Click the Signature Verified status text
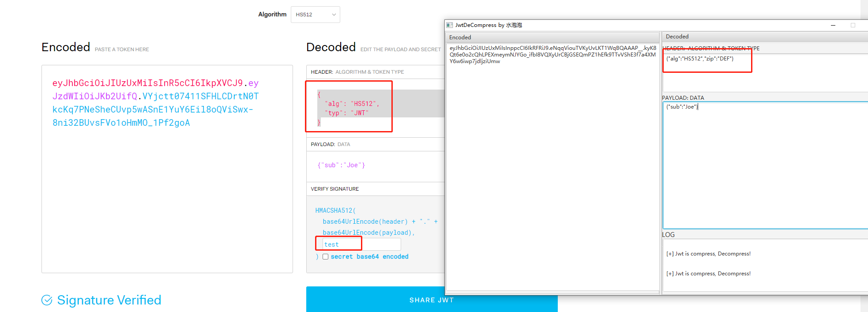Viewport: 868px width, 312px height. (x=109, y=300)
